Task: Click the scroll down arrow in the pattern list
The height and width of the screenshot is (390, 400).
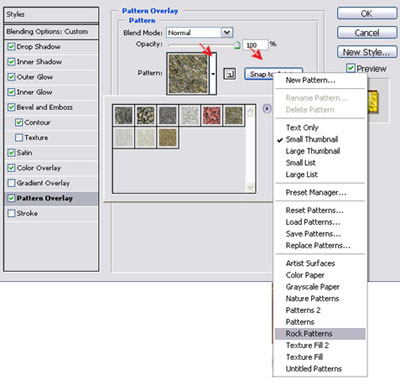Action: tap(250, 187)
